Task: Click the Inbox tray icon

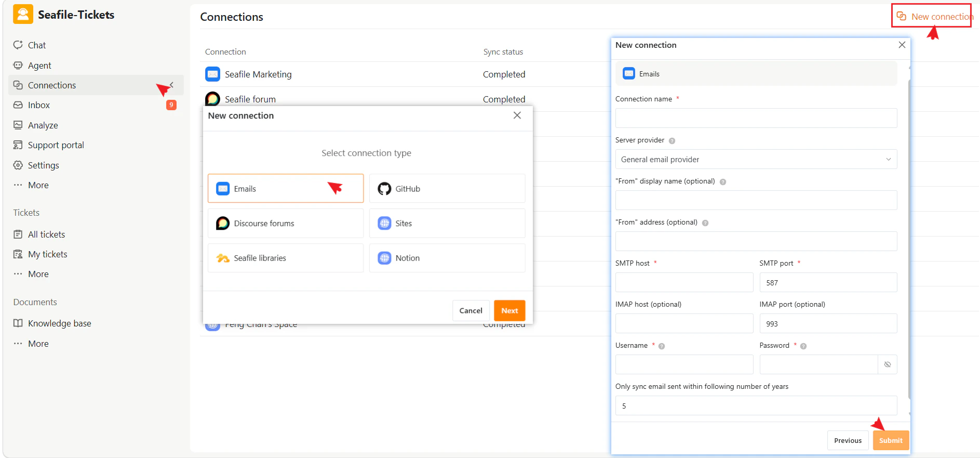Action: point(18,105)
